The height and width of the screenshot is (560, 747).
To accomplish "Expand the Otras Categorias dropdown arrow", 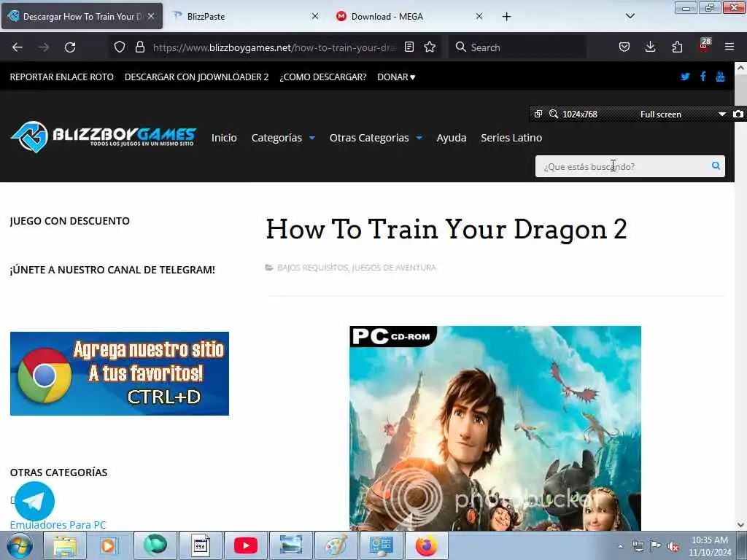I will [419, 138].
